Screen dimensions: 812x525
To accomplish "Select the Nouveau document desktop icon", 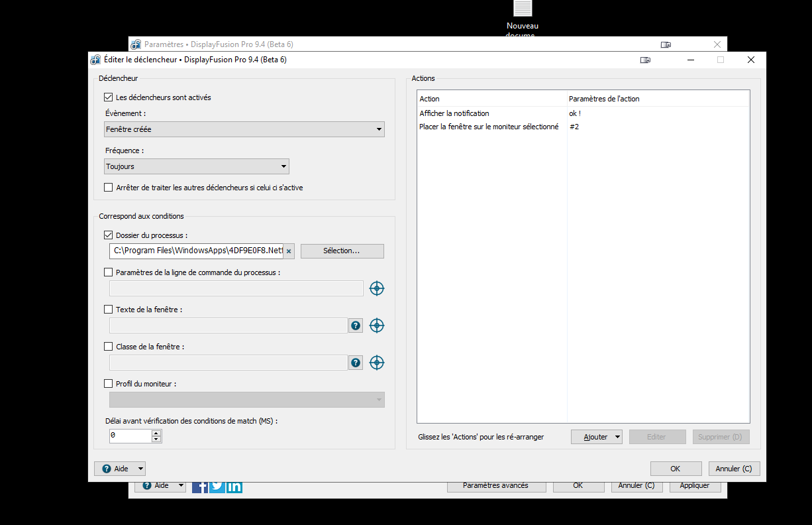I will coord(523,18).
